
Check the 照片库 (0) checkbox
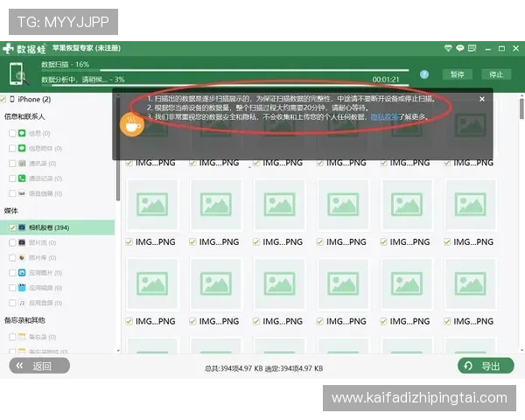click(x=12, y=258)
